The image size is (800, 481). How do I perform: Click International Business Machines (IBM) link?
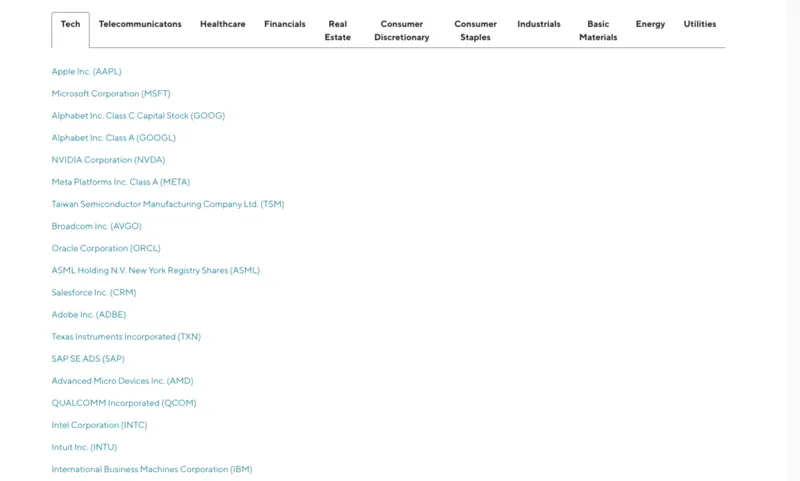coord(152,469)
